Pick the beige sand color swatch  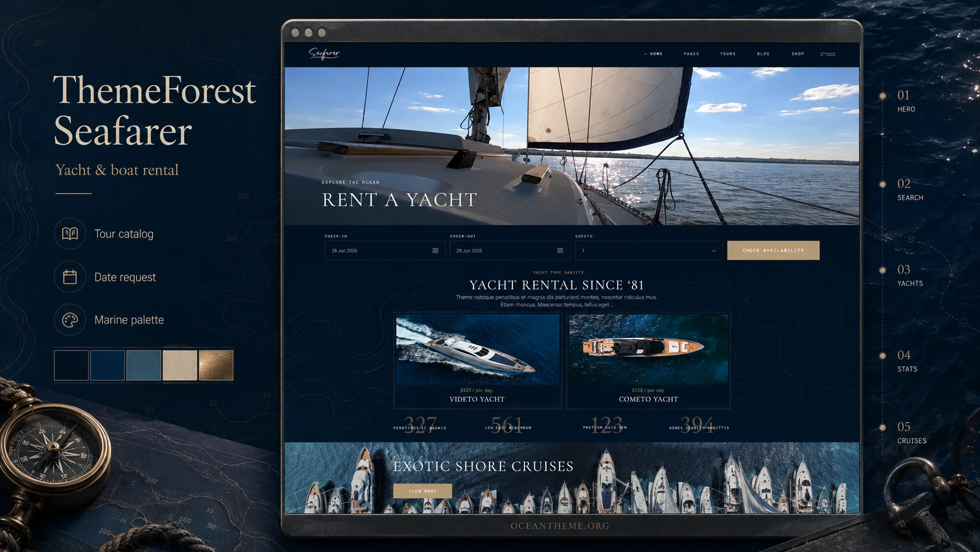[180, 365]
